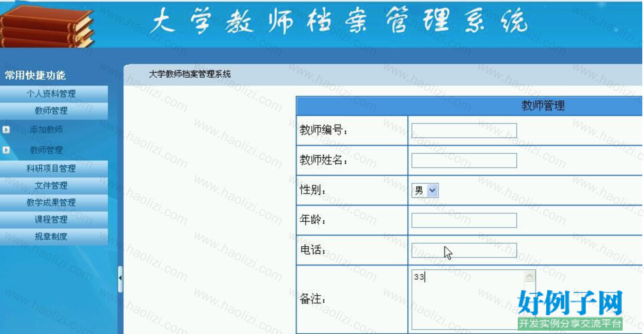This screenshot has width=644, height=334.
Task: Open 文件管理 menu section
Action: click(54, 185)
